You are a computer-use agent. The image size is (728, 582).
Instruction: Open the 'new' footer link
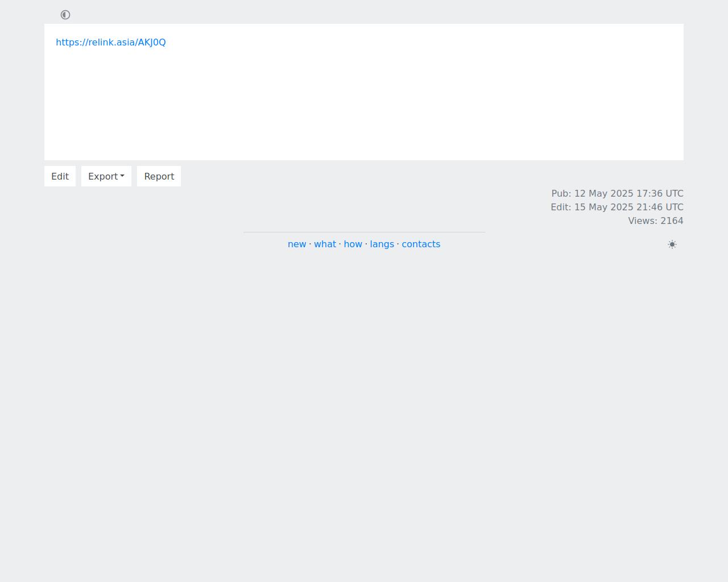(297, 244)
